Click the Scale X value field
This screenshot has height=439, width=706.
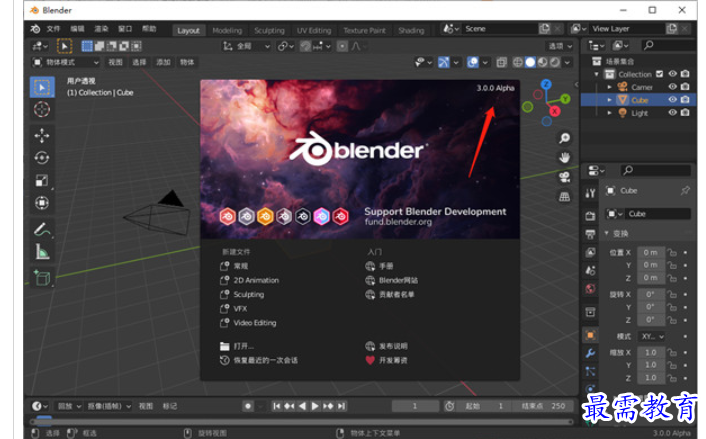click(x=651, y=352)
